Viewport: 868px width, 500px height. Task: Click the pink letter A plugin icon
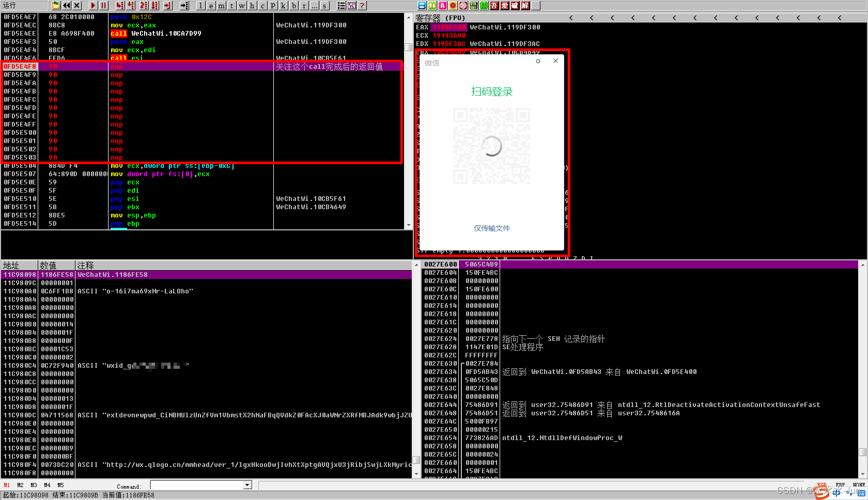tap(443, 6)
